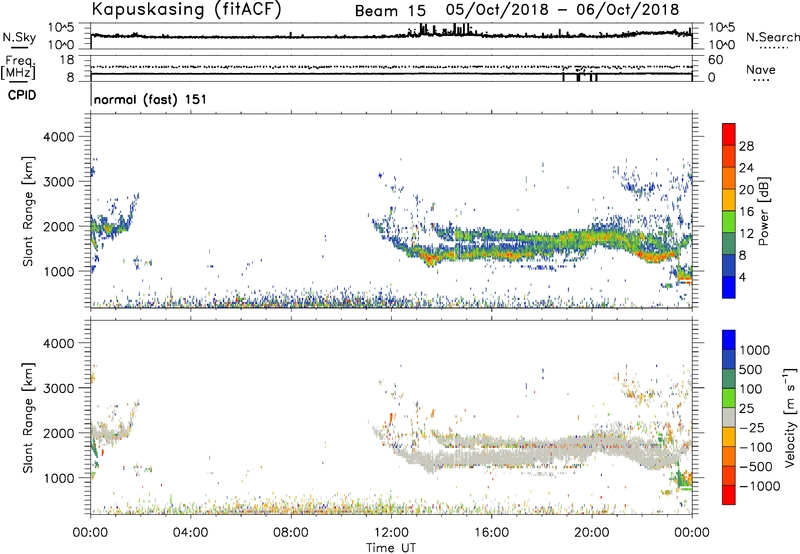The image size is (800, 554).
Task: Click the 'Time UT' x-axis label
Action: click(x=391, y=548)
